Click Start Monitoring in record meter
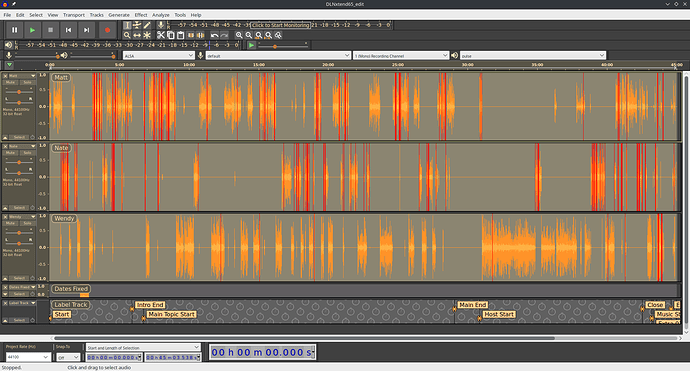The image size is (690, 371). click(281, 25)
